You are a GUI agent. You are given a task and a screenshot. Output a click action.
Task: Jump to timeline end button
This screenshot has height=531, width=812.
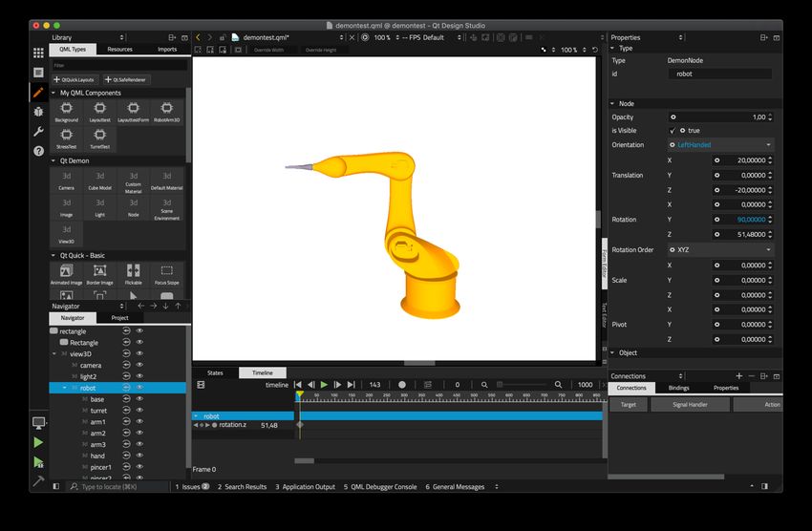[x=352, y=385]
